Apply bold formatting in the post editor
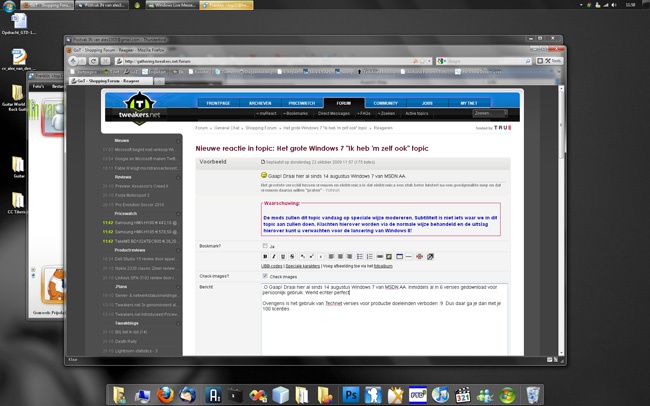 pos(265,257)
